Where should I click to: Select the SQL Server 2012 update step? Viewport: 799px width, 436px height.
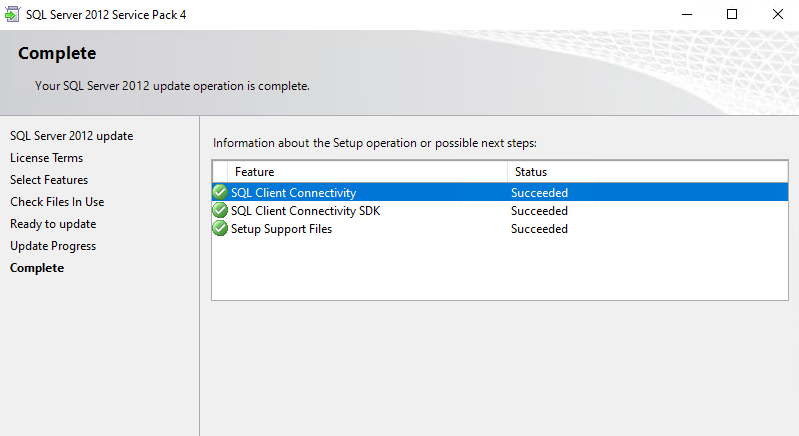coord(71,136)
